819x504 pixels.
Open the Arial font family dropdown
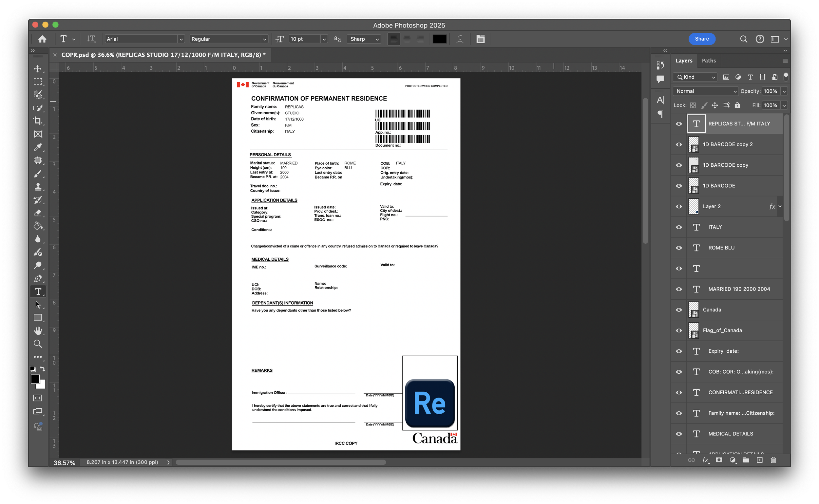coord(181,39)
